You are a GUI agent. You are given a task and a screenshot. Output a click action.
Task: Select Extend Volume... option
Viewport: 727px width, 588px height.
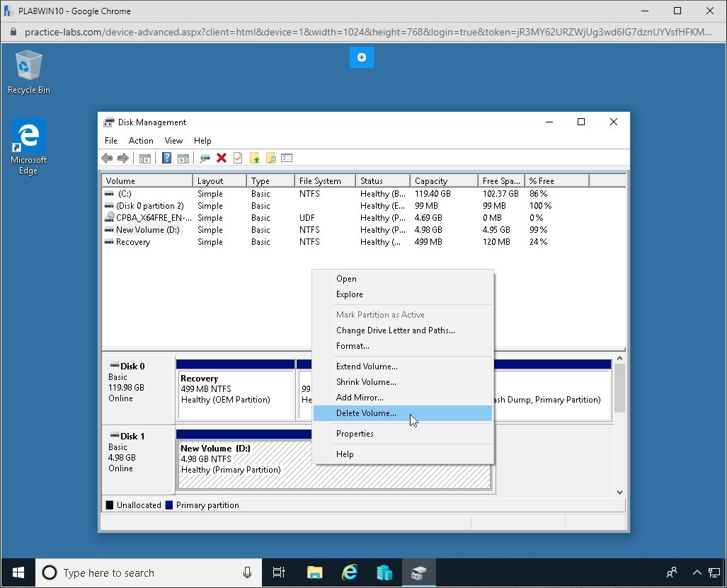coord(403,367)
